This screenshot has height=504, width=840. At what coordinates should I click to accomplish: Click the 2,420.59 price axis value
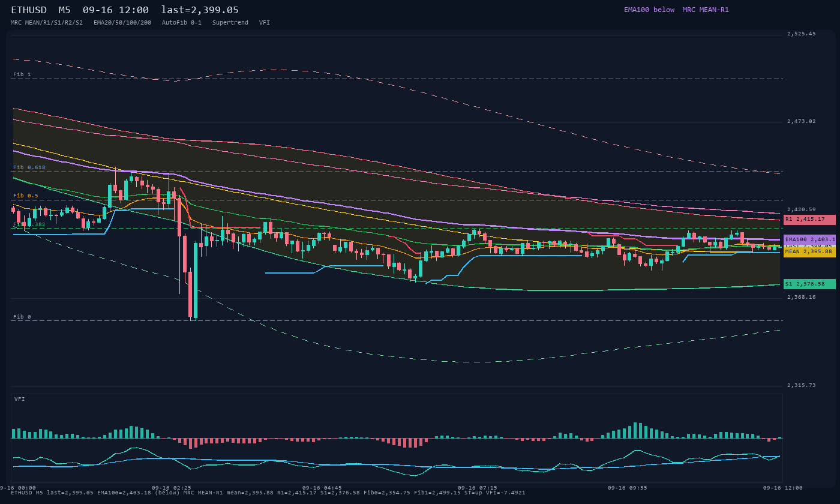pos(801,210)
